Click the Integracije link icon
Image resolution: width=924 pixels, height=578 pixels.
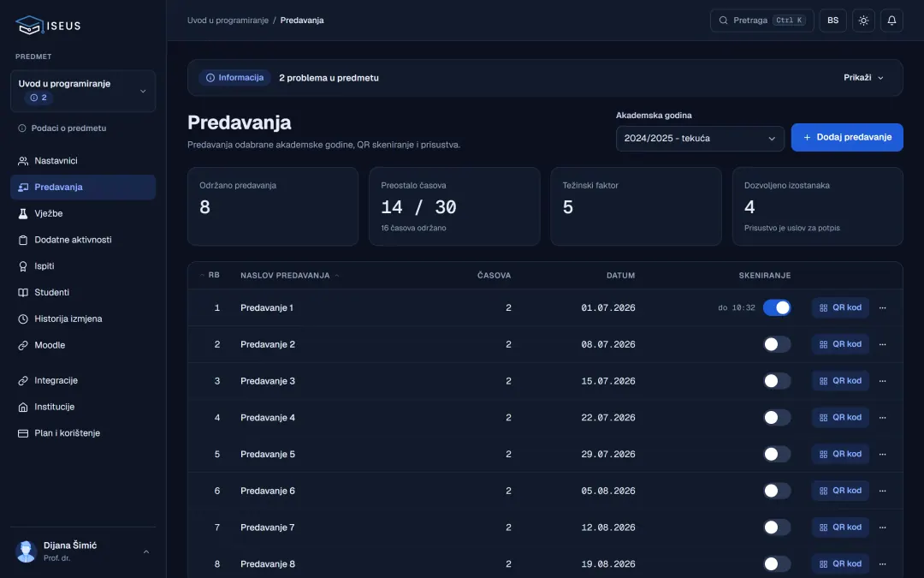pos(23,381)
